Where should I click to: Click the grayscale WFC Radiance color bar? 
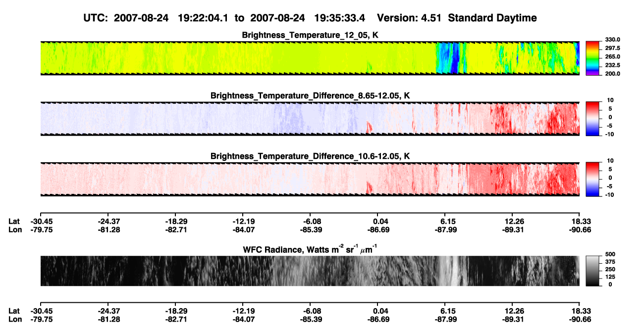point(592,270)
